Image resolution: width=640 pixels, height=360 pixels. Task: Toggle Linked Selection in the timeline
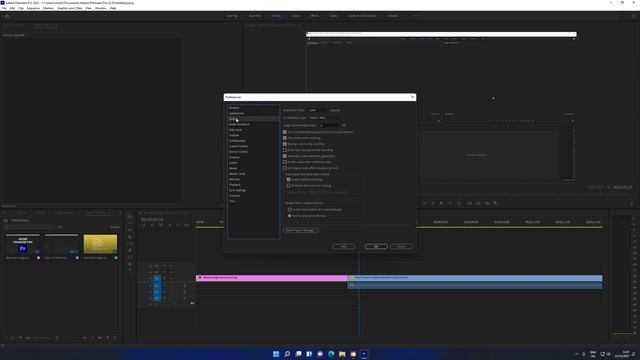click(161, 225)
